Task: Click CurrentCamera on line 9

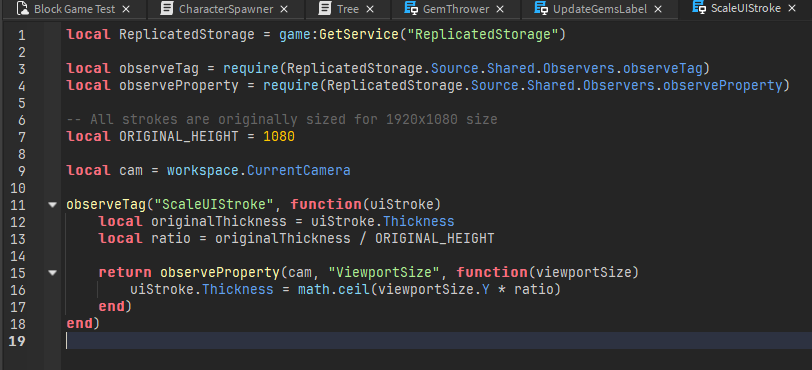Action: point(299,170)
